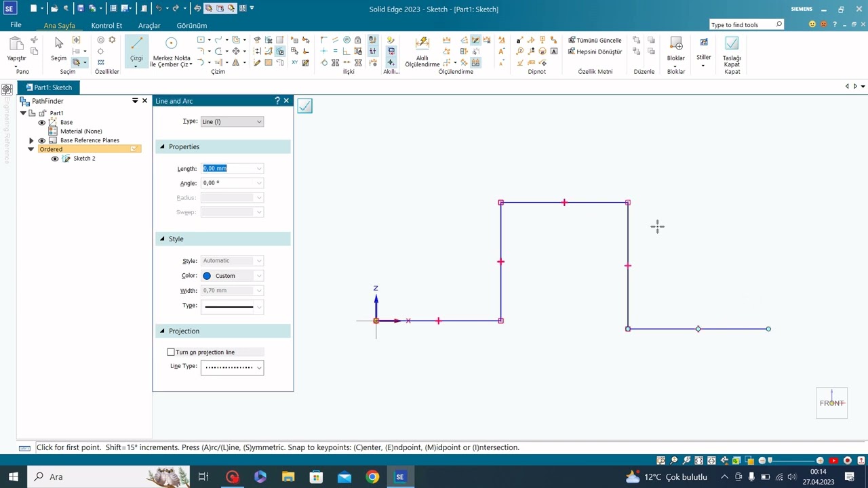Click Tümünü Güncelle button
This screenshot has height=488, width=868.
click(x=595, y=40)
